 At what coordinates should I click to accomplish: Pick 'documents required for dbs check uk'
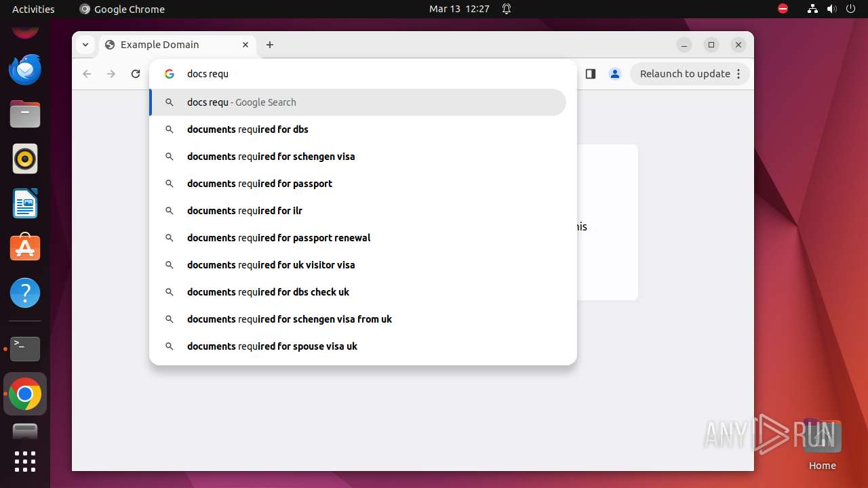pyautogui.click(x=358, y=292)
